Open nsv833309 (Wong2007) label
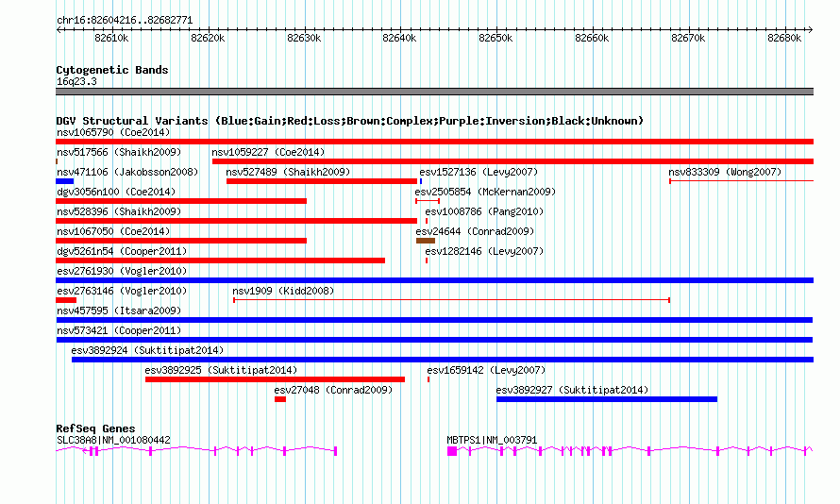The height and width of the screenshot is (504, 840). click(x=725, y=172)
